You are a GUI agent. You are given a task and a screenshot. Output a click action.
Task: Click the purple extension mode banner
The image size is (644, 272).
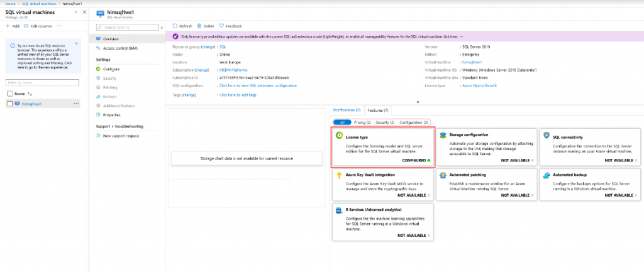pyautogui.click(x=404, y=36)
